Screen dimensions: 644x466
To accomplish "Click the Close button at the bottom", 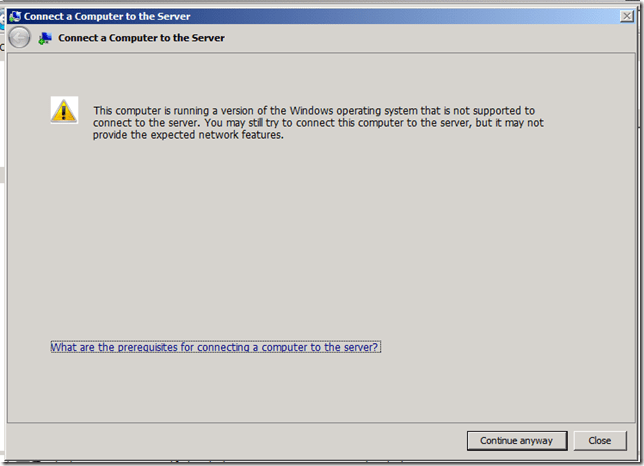I will 599,440.
